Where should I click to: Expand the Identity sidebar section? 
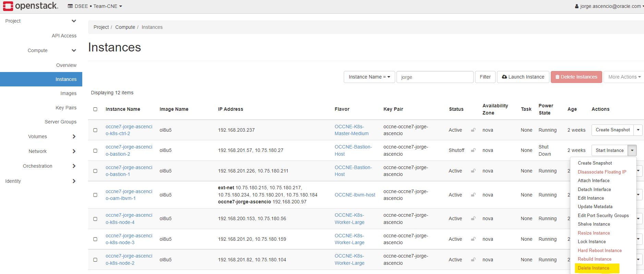pos(74,181)
